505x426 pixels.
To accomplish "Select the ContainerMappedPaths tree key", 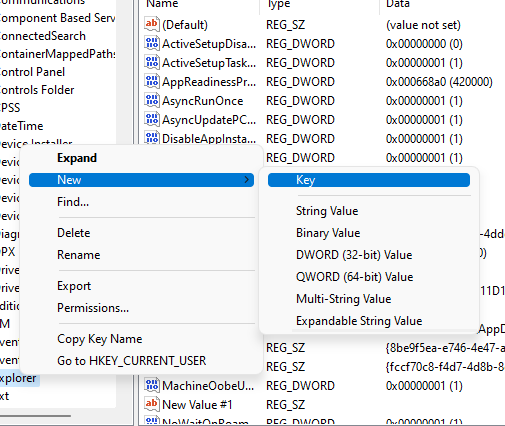I will [x=57, y=54].
